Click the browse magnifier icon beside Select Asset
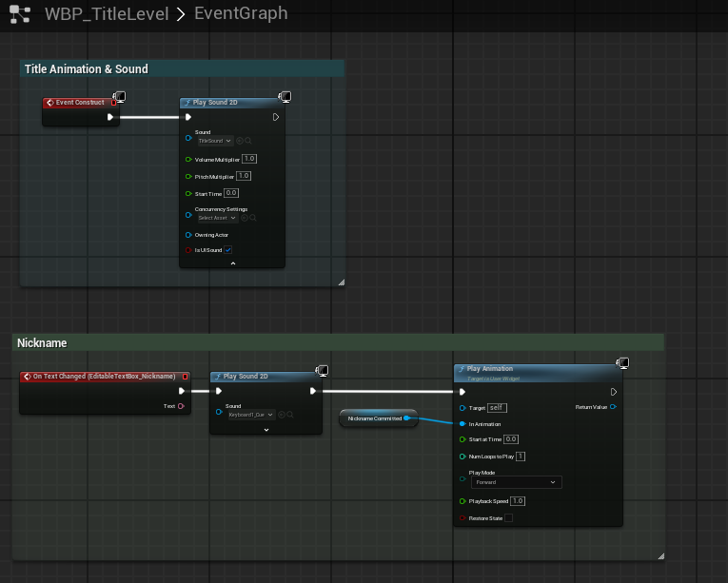The height and width of the screenshot is (583, 728). pos(253,218)
